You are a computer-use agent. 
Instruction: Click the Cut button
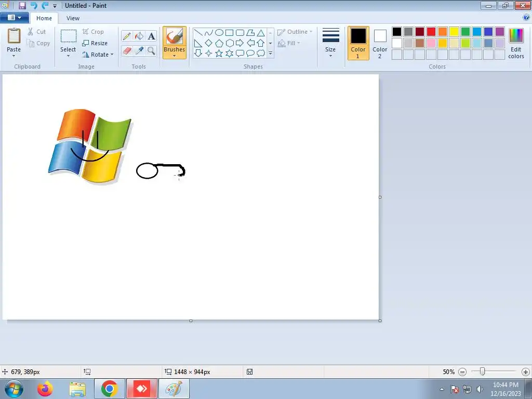[37, 32]
